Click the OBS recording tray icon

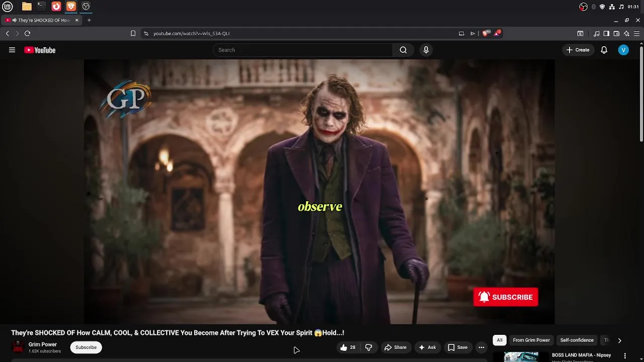583,7
